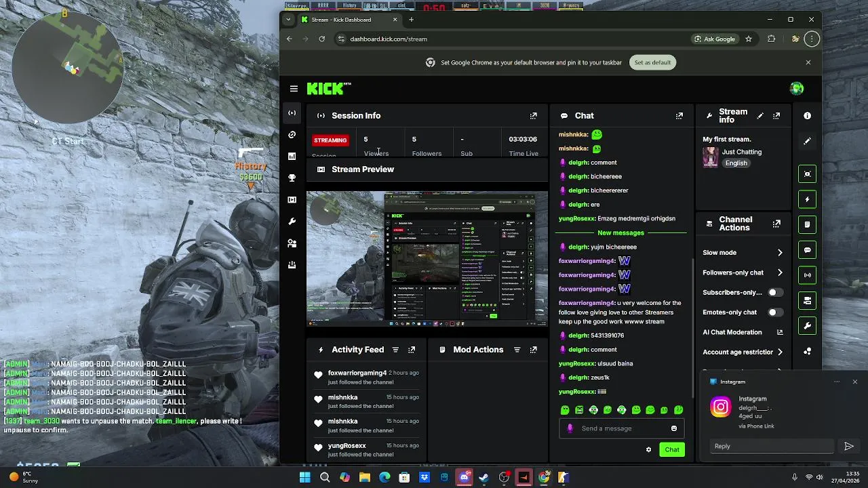Toggle the channel actions widget button

(x=807, y=300)
